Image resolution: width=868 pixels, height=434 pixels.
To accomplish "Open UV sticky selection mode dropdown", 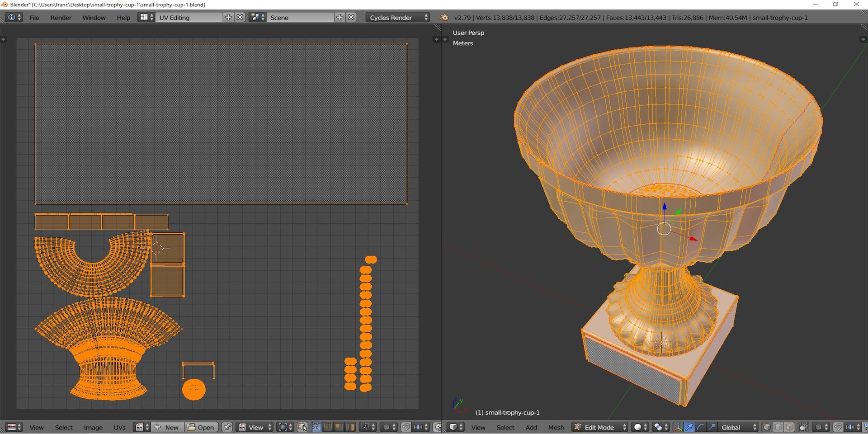I will [x=368, y=427].
